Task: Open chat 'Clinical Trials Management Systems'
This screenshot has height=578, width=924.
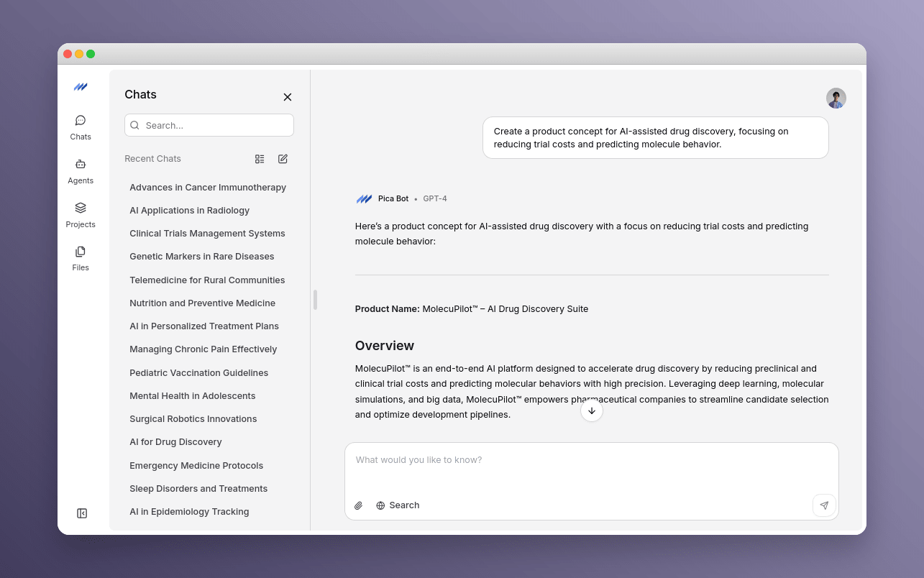Action: [x=207, y=234]
